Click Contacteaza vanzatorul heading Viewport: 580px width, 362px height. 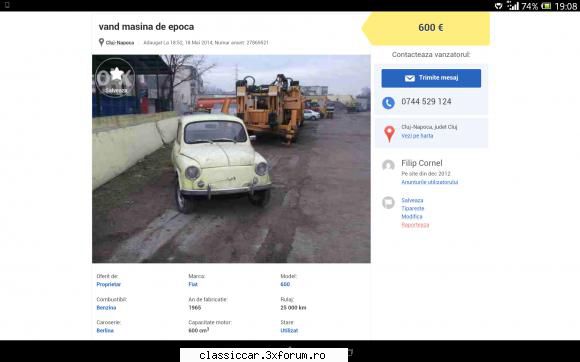[431, 55]
